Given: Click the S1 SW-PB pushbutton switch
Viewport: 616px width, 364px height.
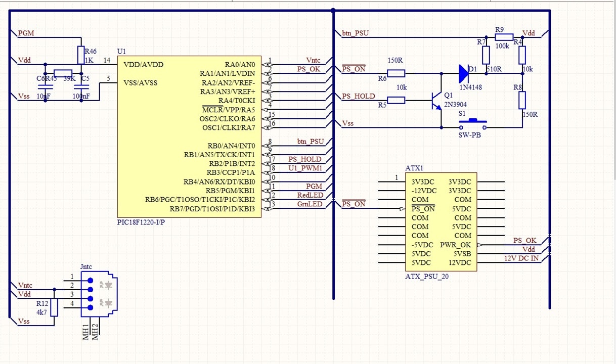Looking at the screenshot, I should coord(473,124).
